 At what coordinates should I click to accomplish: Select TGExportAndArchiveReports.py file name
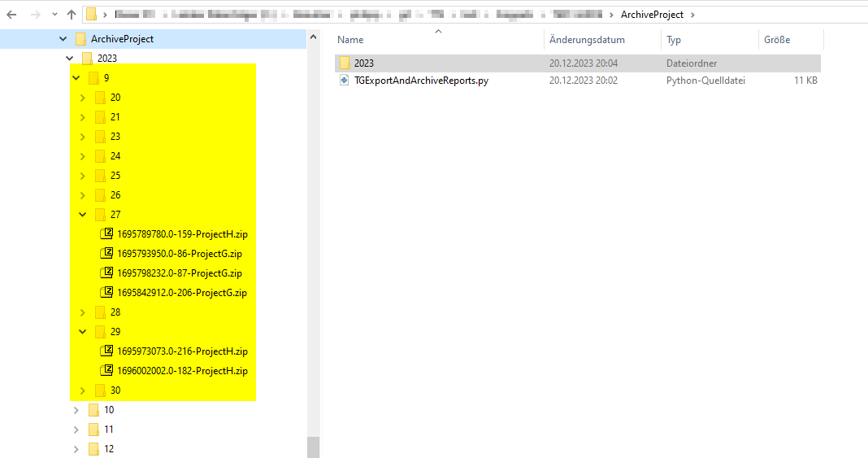coord(421,81)
